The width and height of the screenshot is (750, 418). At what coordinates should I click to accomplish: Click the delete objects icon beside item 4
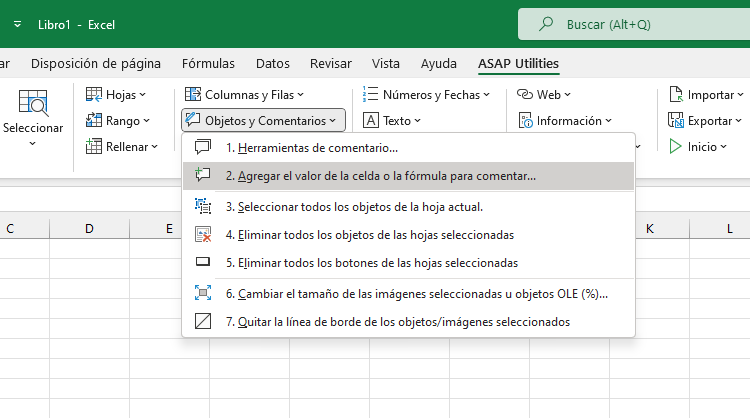click(x=203, y=234)
